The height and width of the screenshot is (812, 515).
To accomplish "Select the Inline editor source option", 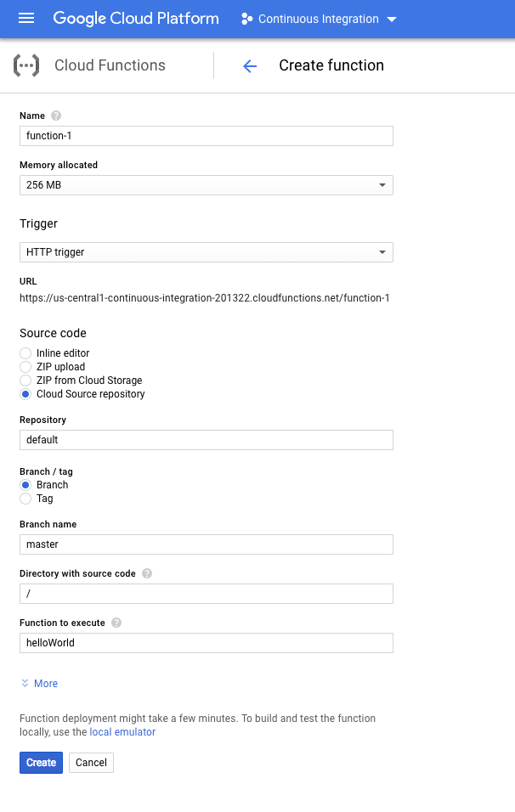I will [25, 353].
